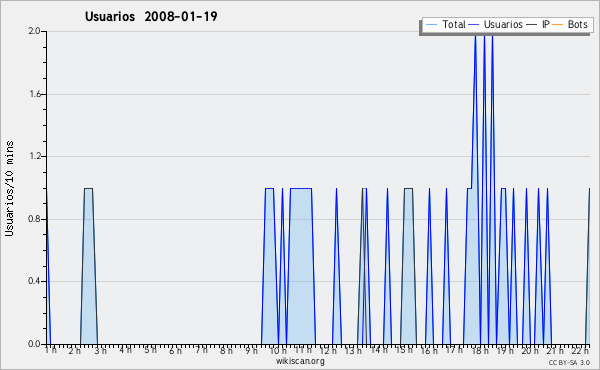Click the '3 h' x-axis label
This screenshot has height=370, width=600.
(x=101, y=350)
